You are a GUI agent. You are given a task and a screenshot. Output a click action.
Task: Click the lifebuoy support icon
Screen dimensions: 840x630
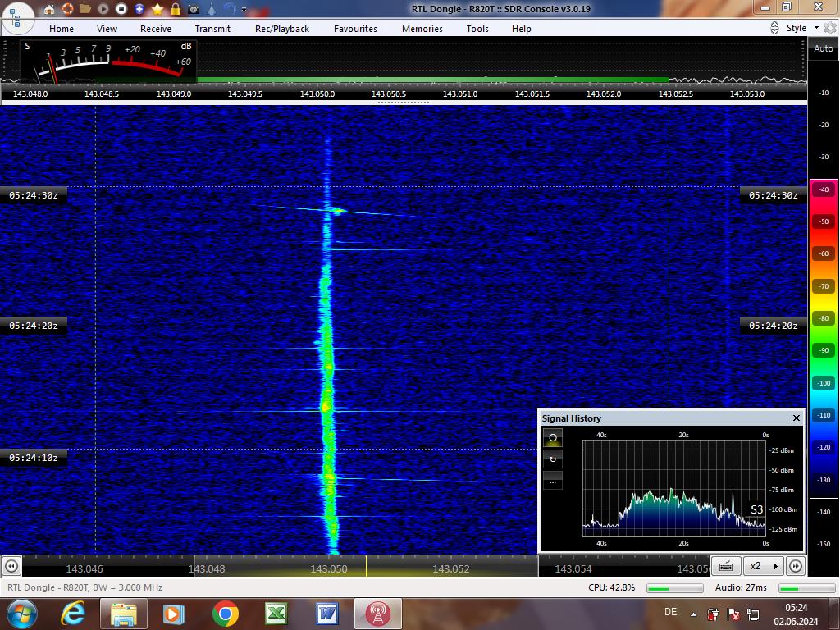pos(67,9)
